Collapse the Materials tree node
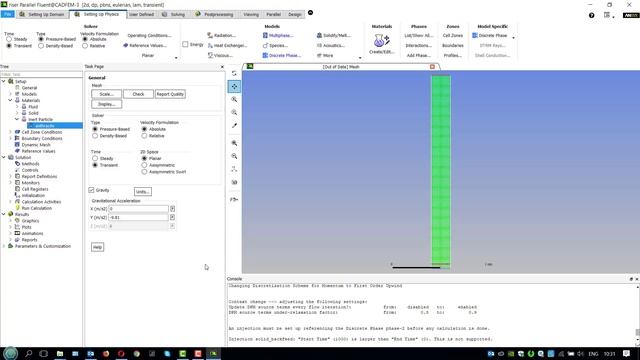This screenshot has height=360, width=640. [10, 100]
